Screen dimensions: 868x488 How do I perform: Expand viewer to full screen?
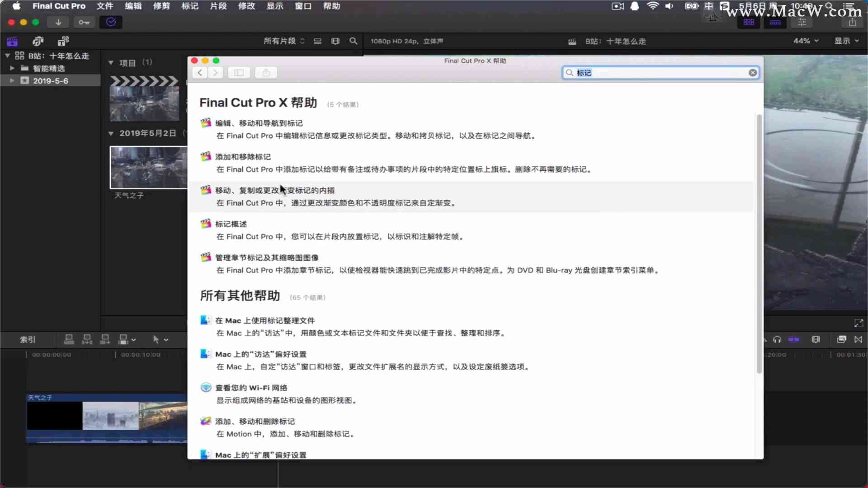[859, 323]
